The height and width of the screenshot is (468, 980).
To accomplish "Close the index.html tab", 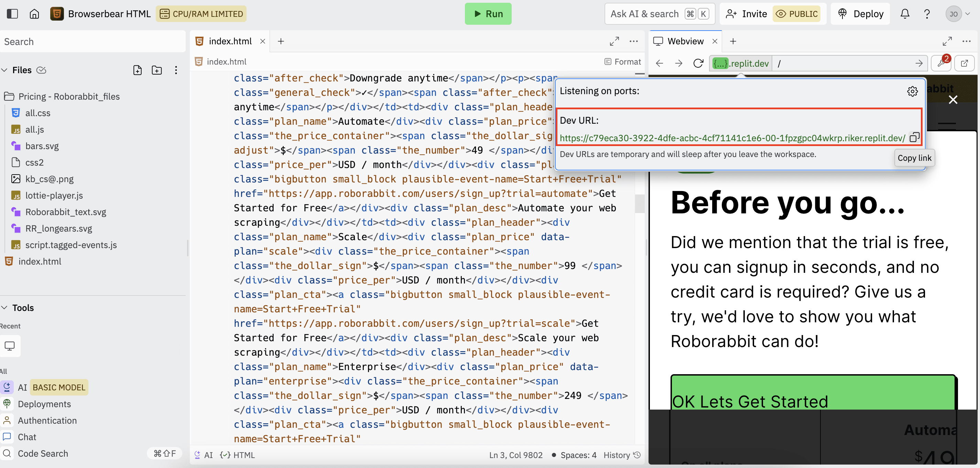I will (262, 41).
